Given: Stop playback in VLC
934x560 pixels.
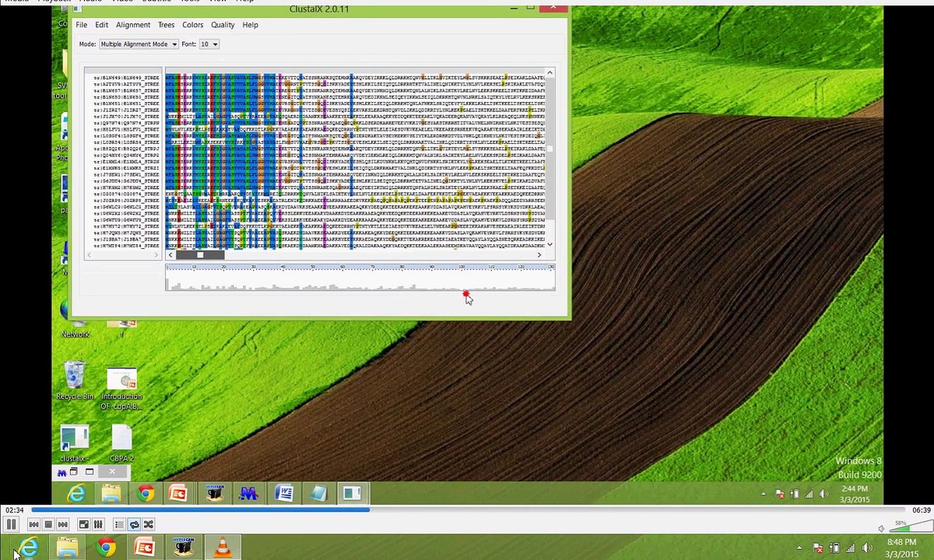Looking at the screenshot, I should [48, 524].
